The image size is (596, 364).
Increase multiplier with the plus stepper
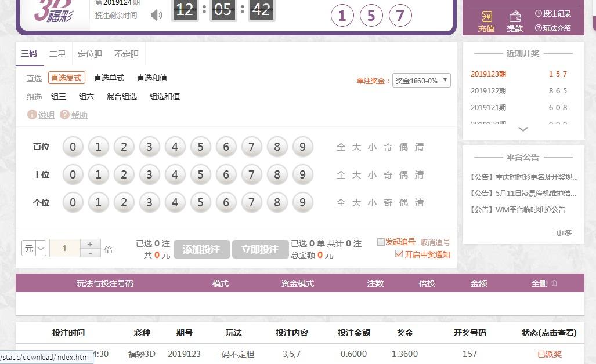(90, 245)
